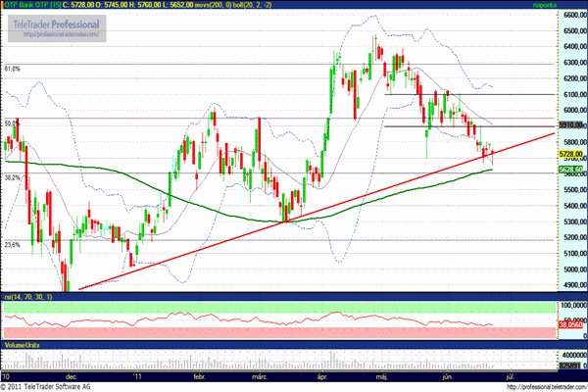
Task: Click the TeleTrader Professional logo
Action: [58, 24]
